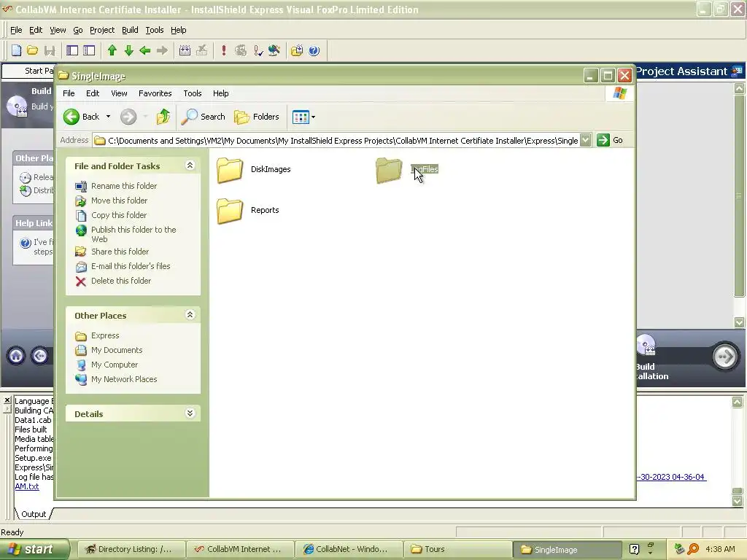Go to My Network Places in Other Places

pos(124,379)
